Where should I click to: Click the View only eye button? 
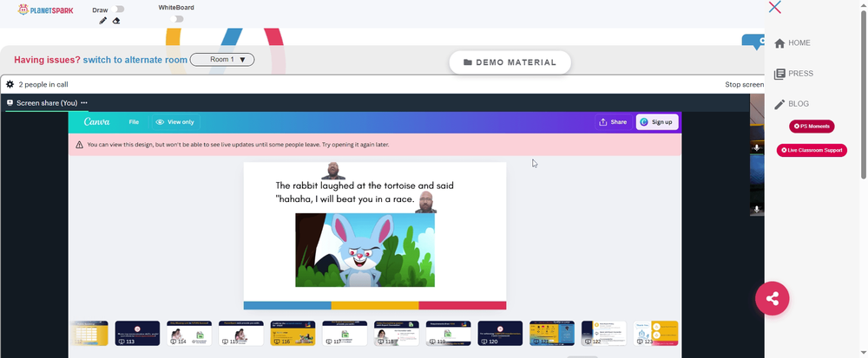click(175, 122)
